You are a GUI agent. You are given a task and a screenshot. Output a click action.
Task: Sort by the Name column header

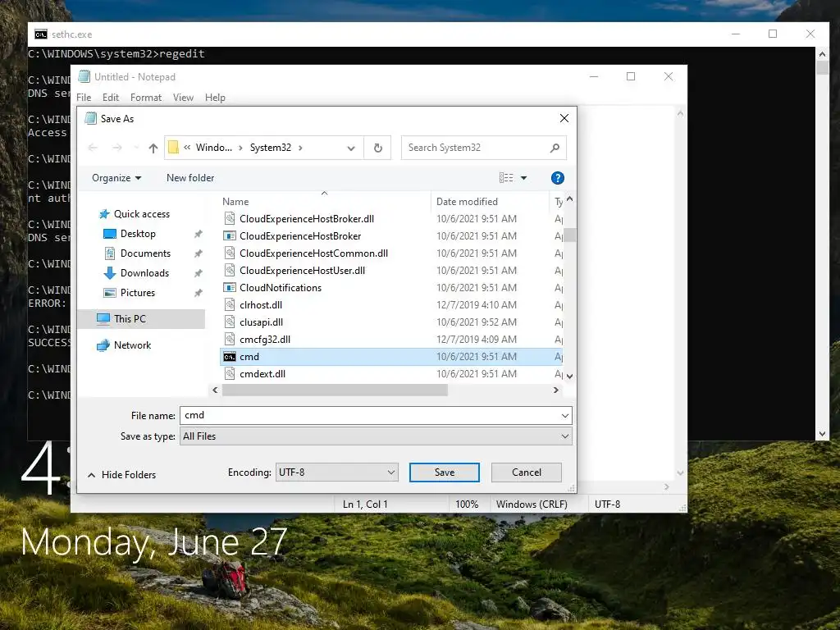point(325,202)
